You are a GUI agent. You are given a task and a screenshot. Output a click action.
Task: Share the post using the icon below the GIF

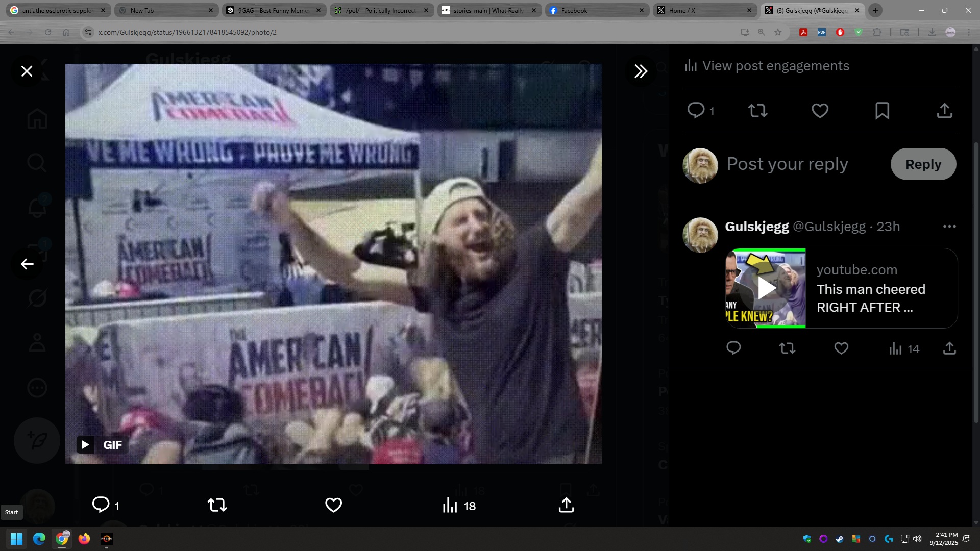[566, 505]
